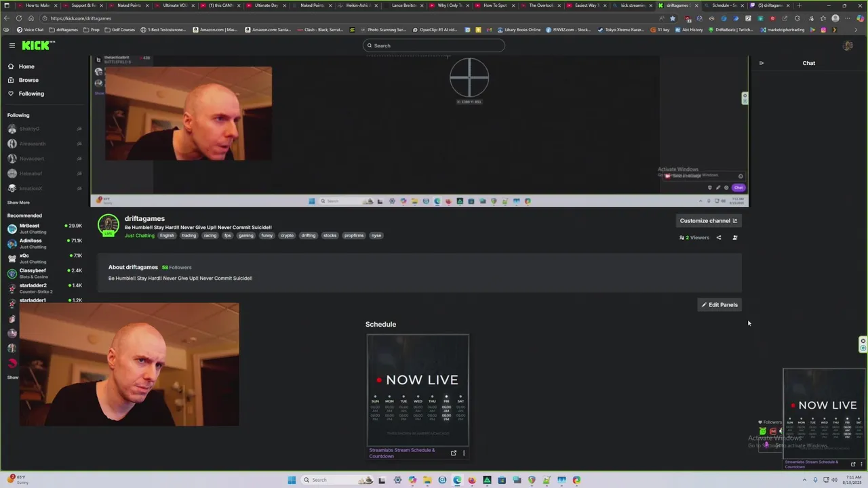Viewport: 868px width, 488px height.
Task: Click Helmahof in Following list
Action: tap(44, 174)
